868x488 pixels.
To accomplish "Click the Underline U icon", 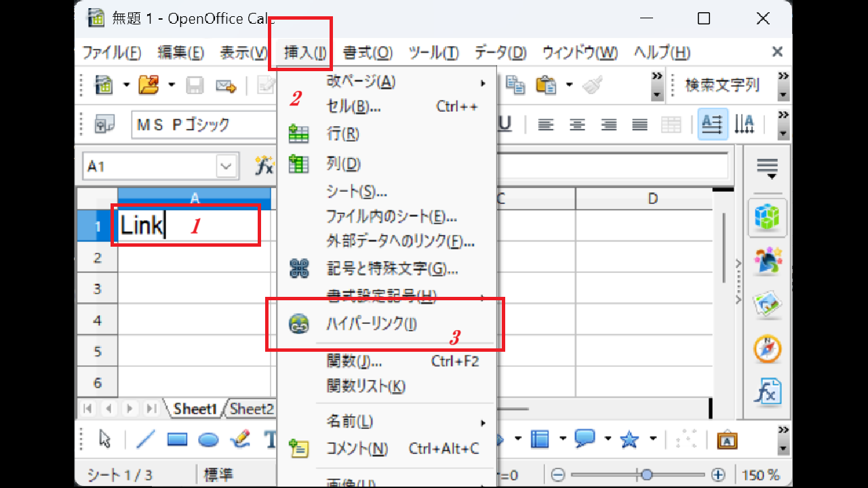I will (505, 123).
